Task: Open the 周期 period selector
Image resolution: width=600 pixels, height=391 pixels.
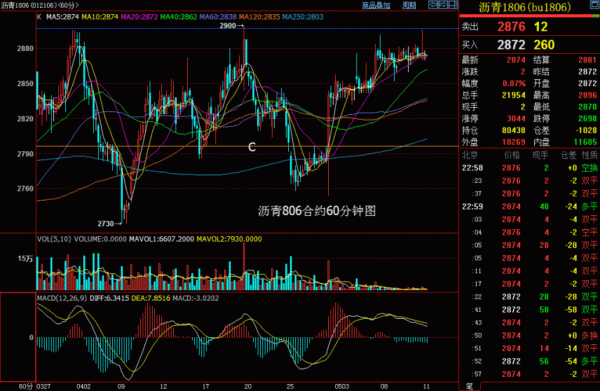Action: click(409, 5)
